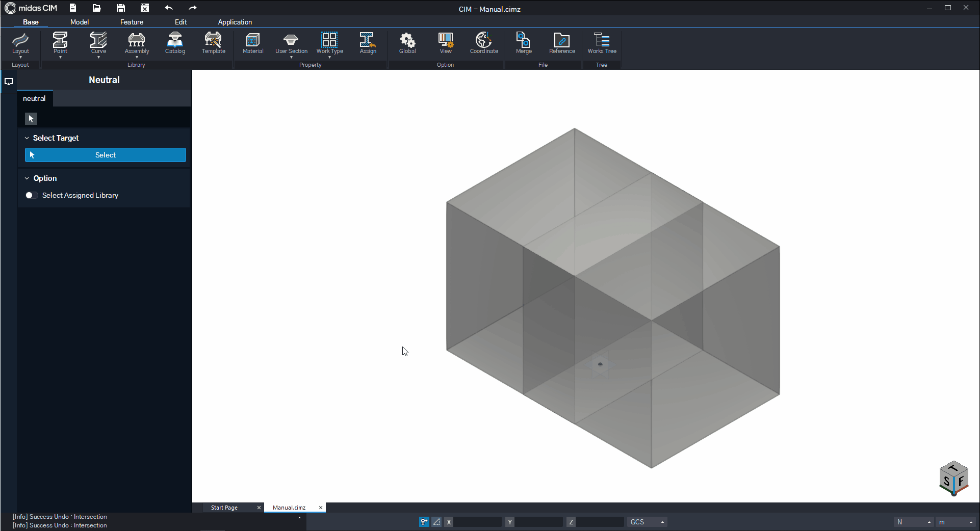This screenshot has height=531, width=980.
Task: Click the New file icon in title bar
Action: tap(73, 8)
